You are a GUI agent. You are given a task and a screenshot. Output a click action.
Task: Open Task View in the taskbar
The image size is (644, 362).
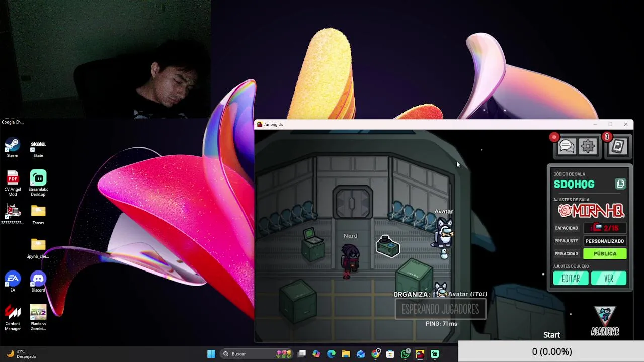pyautogui.click(x=302, y=354)
